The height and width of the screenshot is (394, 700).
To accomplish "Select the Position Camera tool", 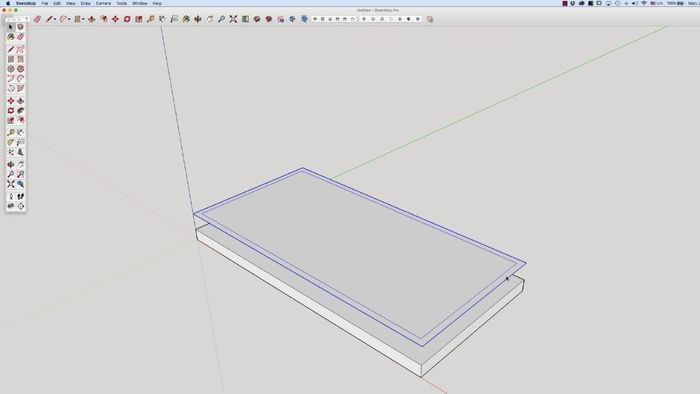I will [11, 196].
